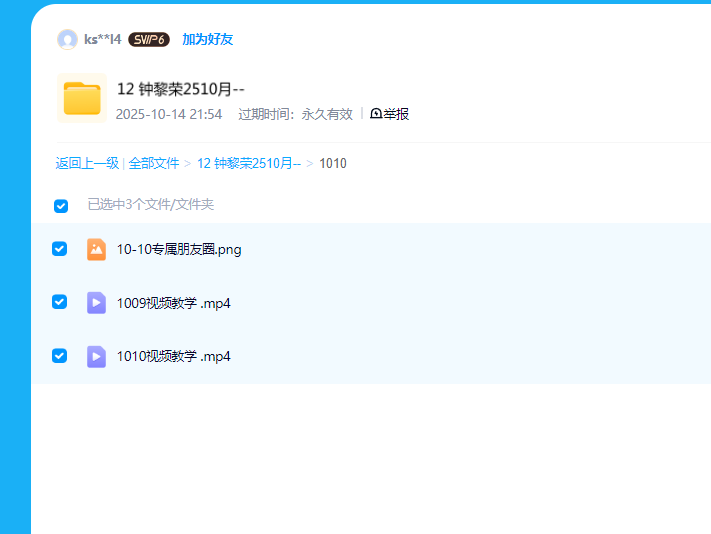Click the orange PNG image file icon
This screenshot has width=711, height=534.
tap(96, 249)
